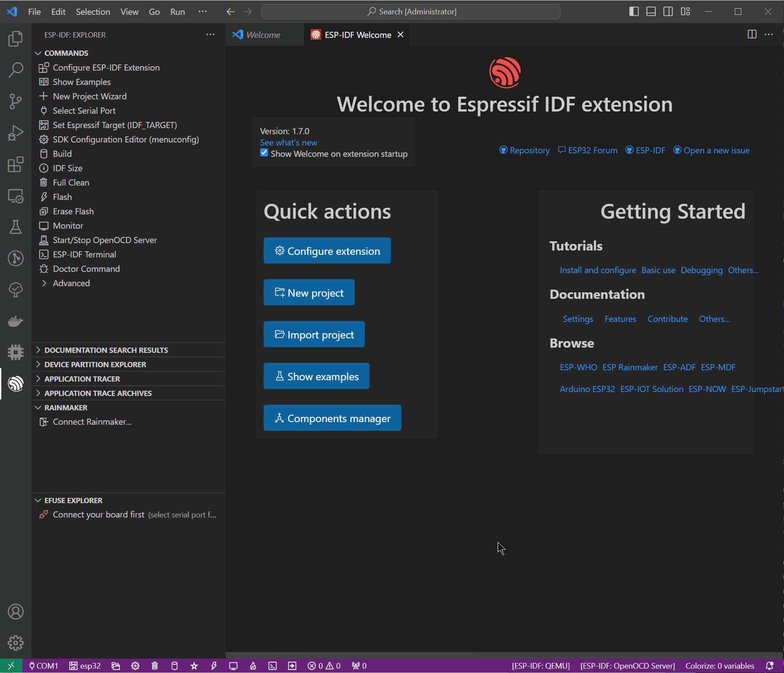Open the Selection menu
This screenshot has height=673, width=784.
93,12
